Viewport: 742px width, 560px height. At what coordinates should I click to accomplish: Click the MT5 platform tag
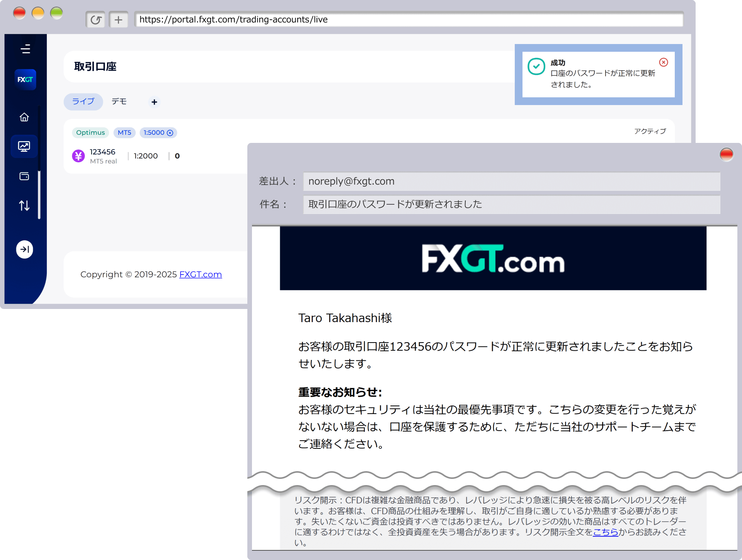pyautogui.click(x=124, y=132)
